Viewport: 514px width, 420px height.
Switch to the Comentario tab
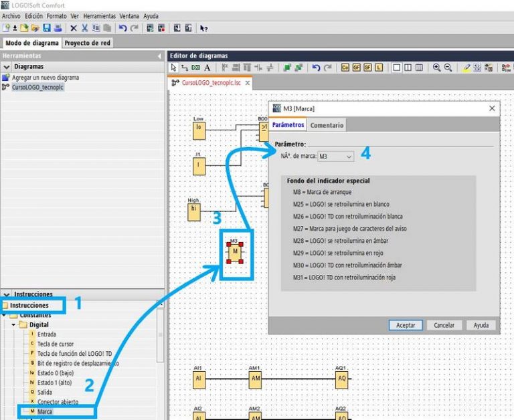click(x=327, y=125)
